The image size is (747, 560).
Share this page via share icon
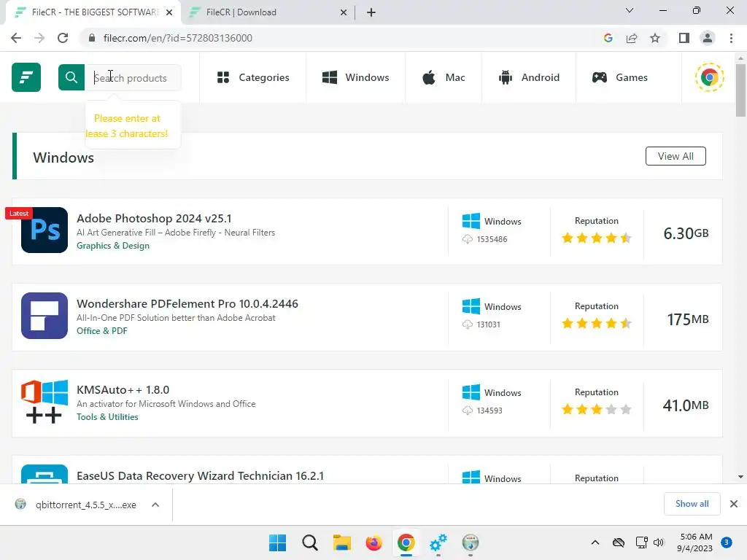[x=632, y=38]
